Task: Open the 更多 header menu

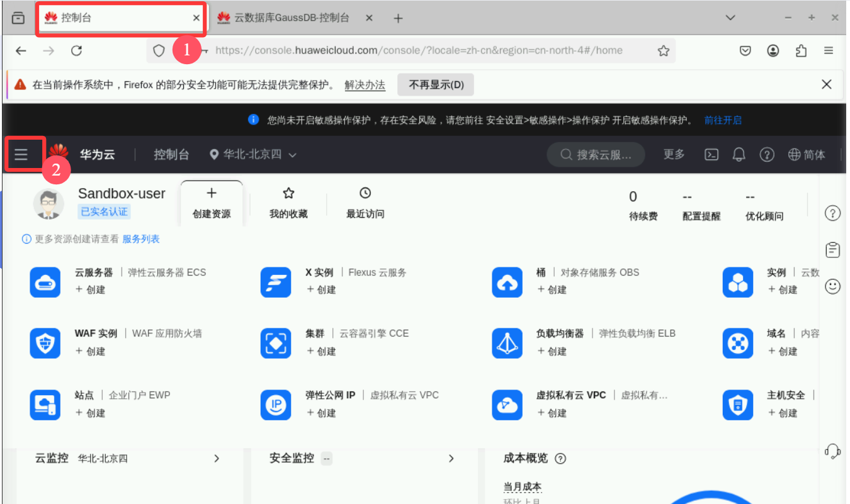Action: (x=674, y=154)
